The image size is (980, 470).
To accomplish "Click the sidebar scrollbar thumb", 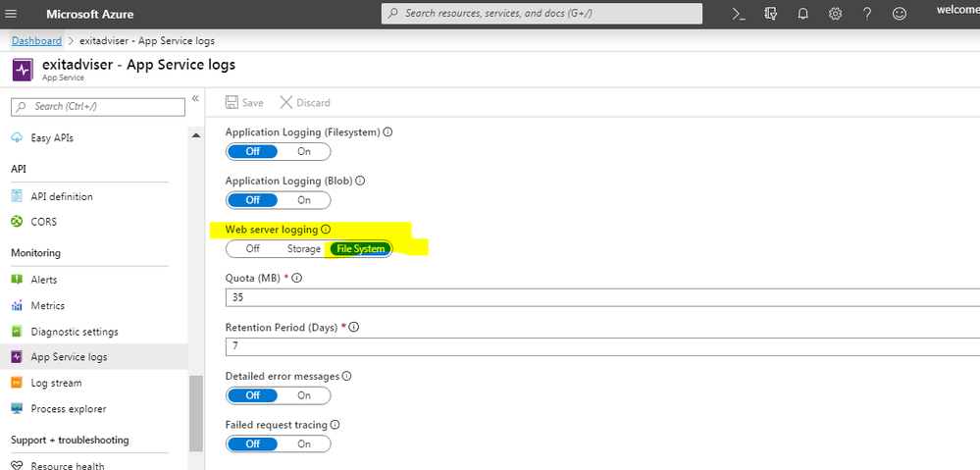I will click(x=196, y=412).
